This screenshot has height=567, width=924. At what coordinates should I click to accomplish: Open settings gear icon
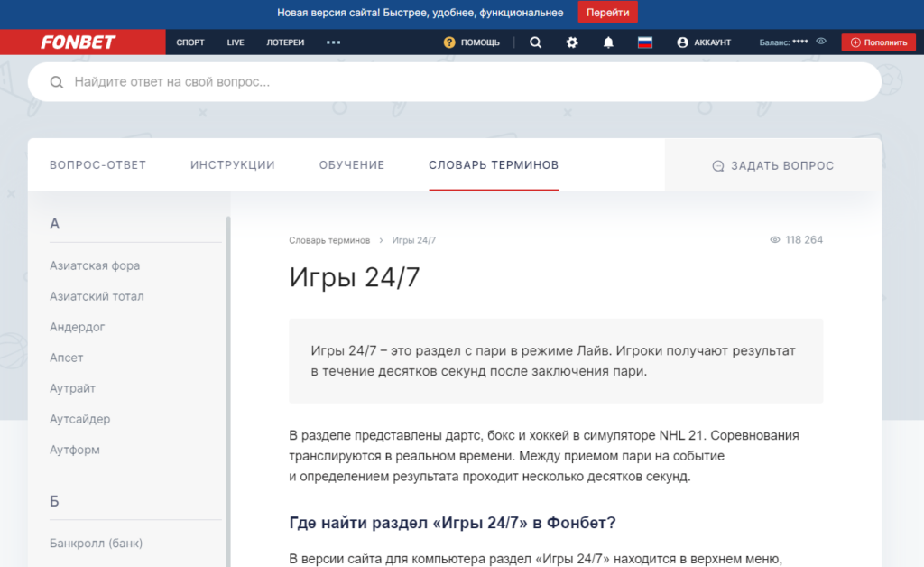(571, 42)
